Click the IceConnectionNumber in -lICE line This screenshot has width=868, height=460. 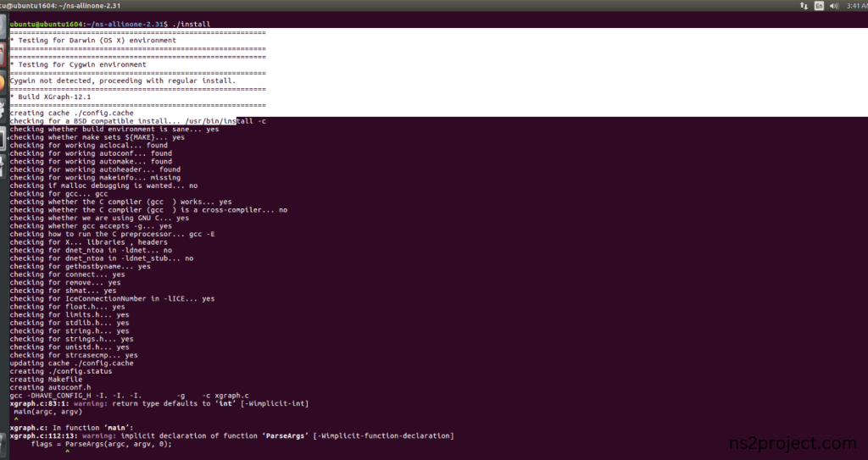pos(113,299)
